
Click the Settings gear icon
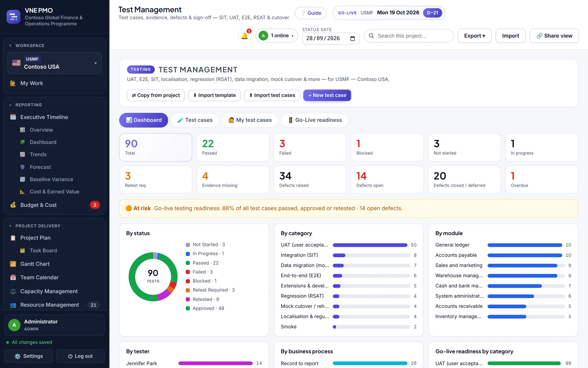[17, 356]
